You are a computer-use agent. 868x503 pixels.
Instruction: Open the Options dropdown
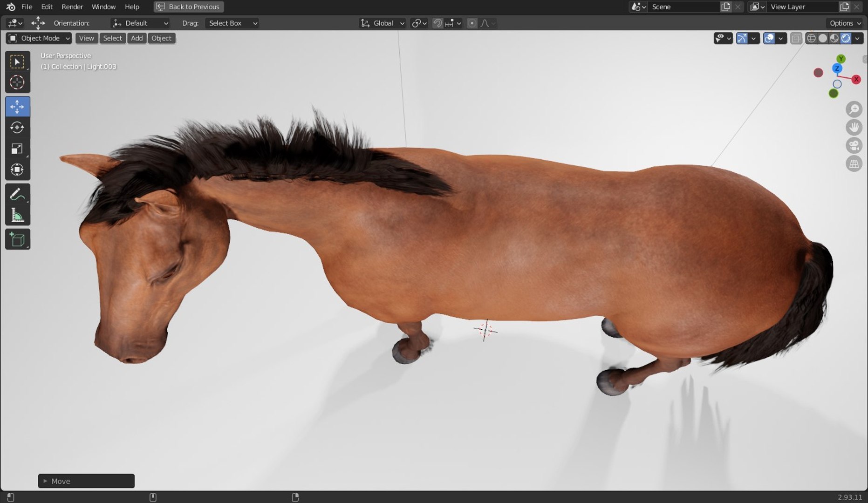[x=845, y=23]
